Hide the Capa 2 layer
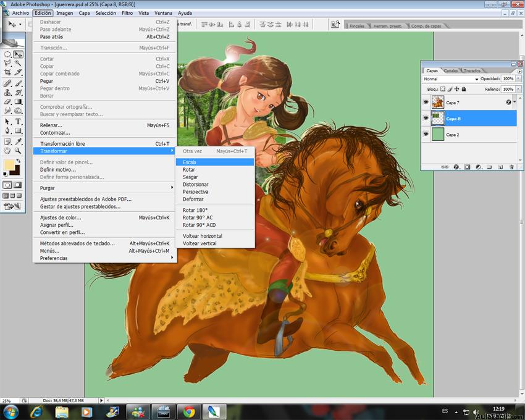Viewport: 525px width, 420px height. (x=426, y=134)
